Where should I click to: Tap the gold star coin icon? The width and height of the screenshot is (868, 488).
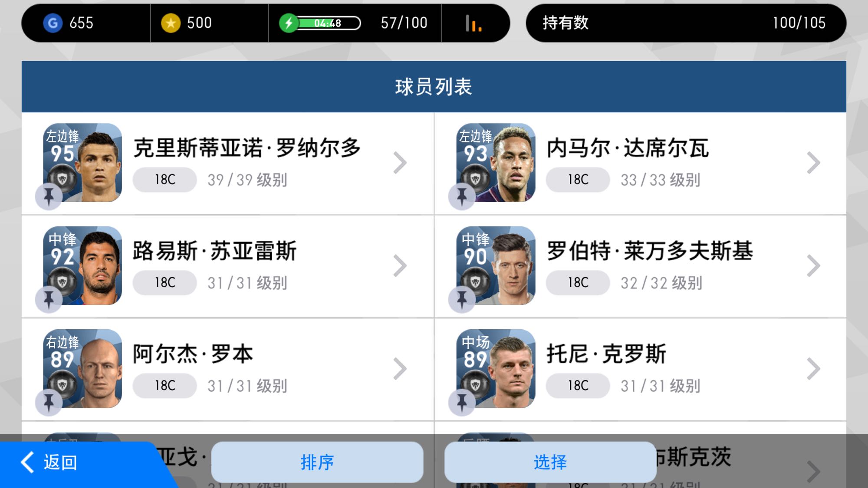[171, 23]
